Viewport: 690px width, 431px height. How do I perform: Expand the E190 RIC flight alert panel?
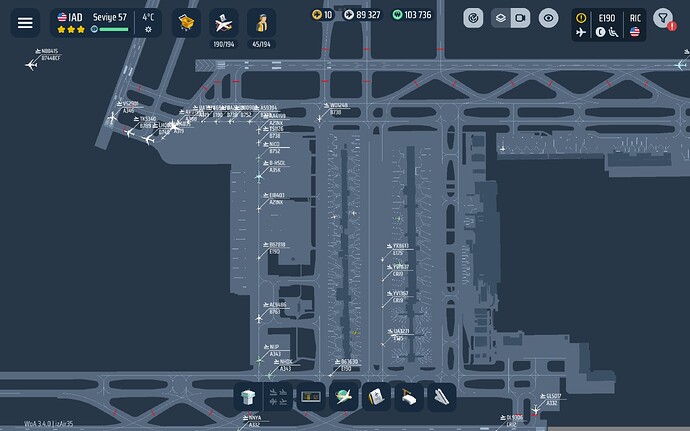[x=609, y=24]
